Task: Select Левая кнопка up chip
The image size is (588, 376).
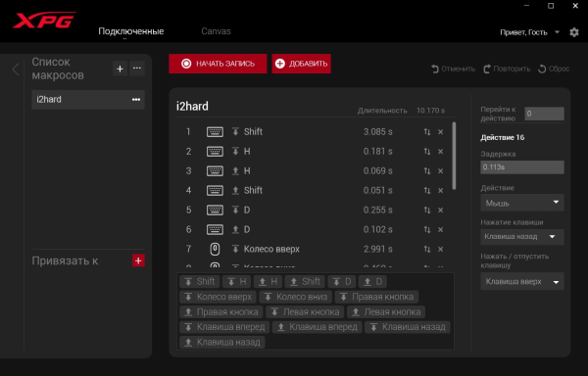Action: pyautogui.click(x=386, y=312)
